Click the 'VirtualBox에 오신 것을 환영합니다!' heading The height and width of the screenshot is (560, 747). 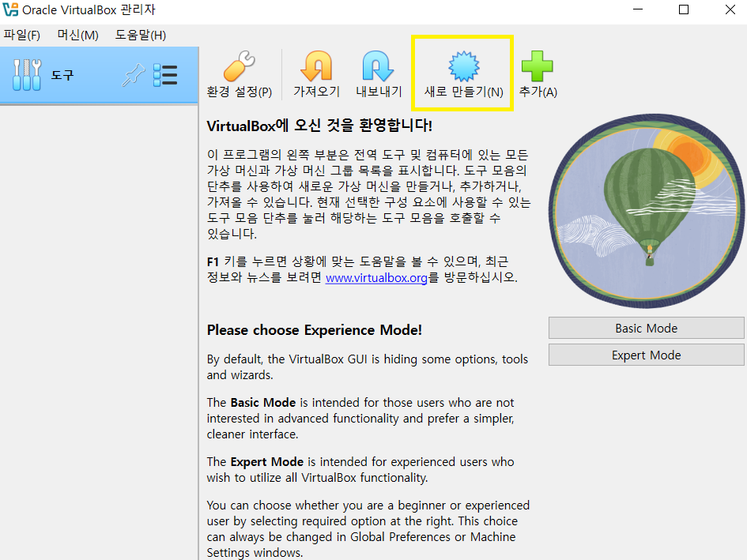pyautogui.click(x=319, y=126)
